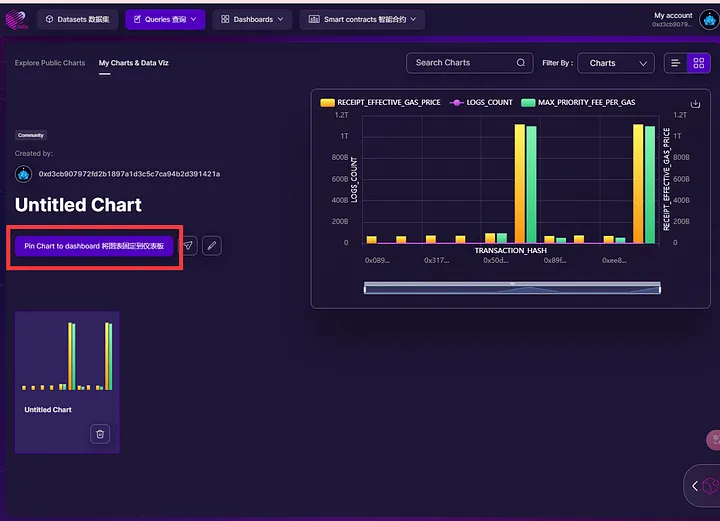The height and width of the screenshot is (521, 720).
Task: Switch to list view layout
Action: click(x=676, y=63)
